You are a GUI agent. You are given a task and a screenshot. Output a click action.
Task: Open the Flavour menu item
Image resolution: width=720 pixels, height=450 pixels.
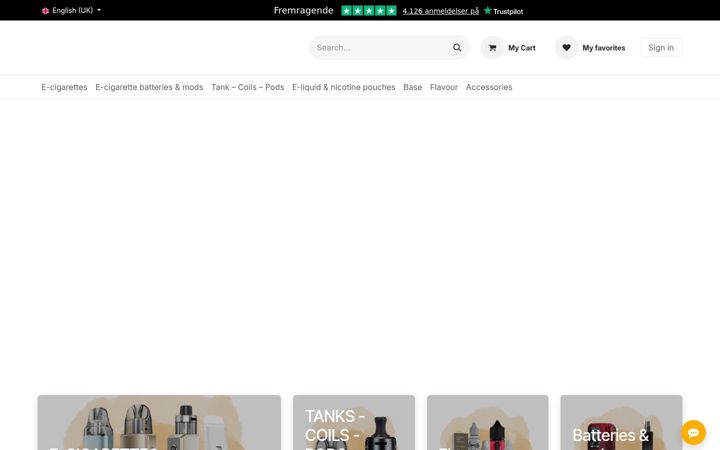coord(444,87)
